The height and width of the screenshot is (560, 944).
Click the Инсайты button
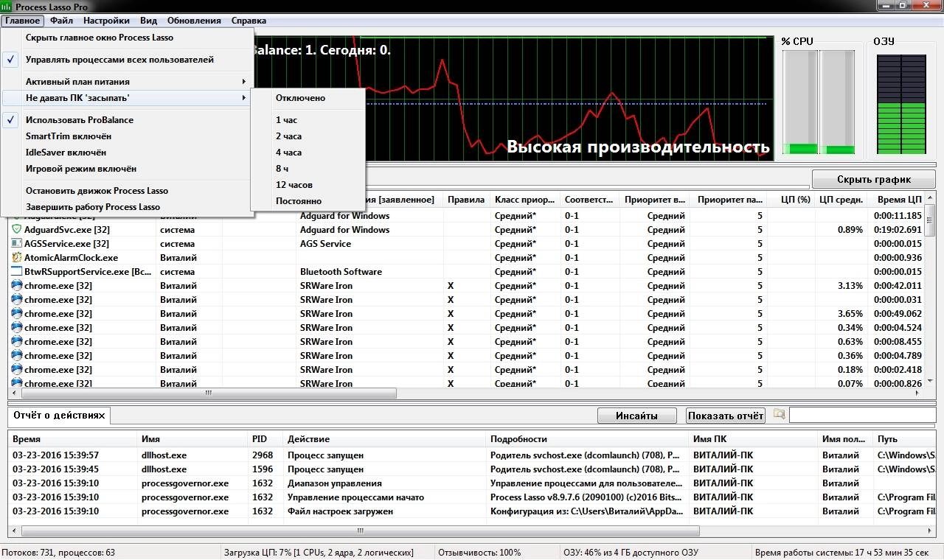(636, 416)
